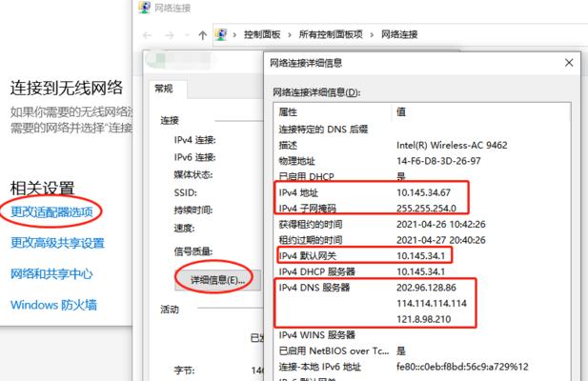The image size is (588, 381).
Task: Click the 连接到无线网络 heading
Action: tap(67, 88)
